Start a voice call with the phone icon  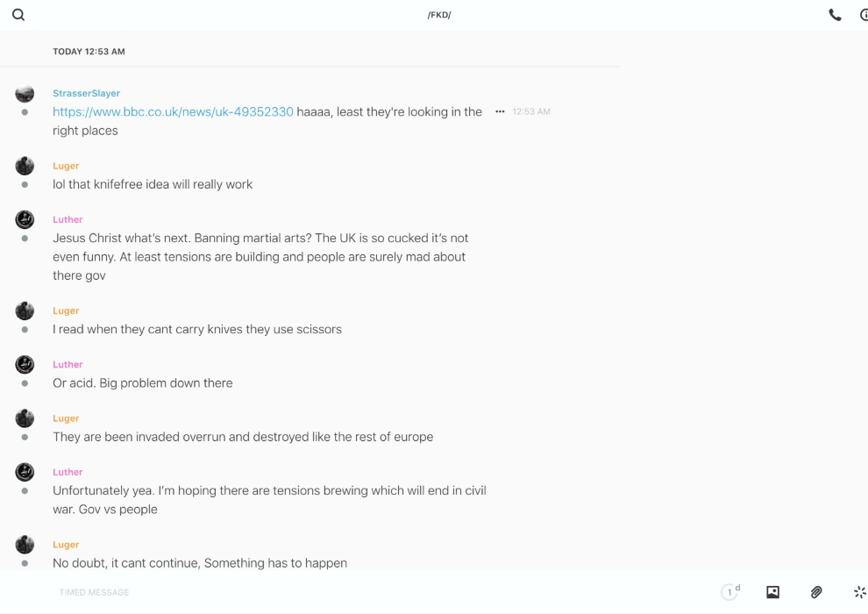(x=835, y=15)
